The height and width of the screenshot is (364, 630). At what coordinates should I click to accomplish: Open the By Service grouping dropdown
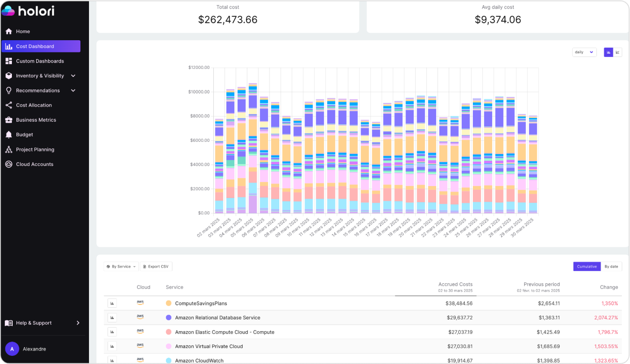(121, 266)
